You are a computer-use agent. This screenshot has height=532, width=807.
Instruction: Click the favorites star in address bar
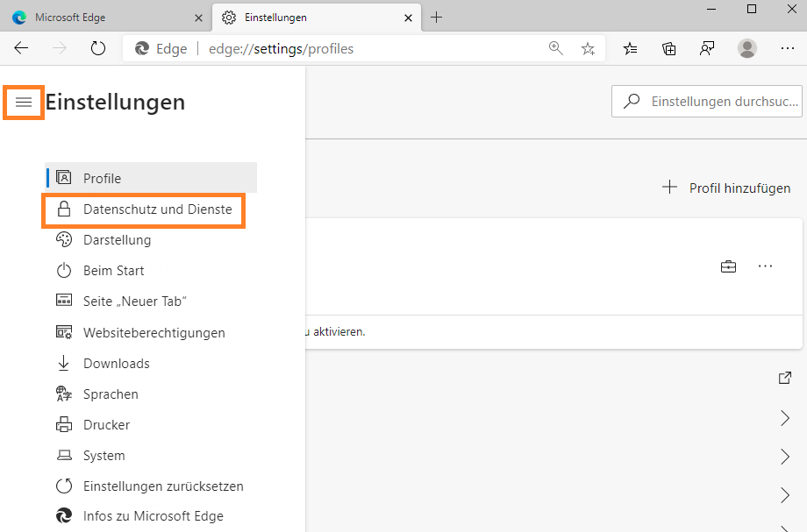pyautogui.click(x=588, y=48)
